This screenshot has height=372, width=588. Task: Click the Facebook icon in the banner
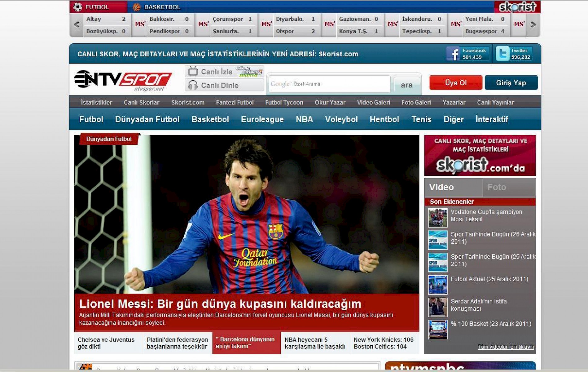[453, 54]
